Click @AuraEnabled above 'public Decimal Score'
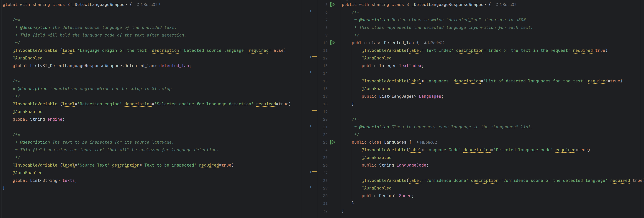This screenshot has height=218, width=644. 377,188
